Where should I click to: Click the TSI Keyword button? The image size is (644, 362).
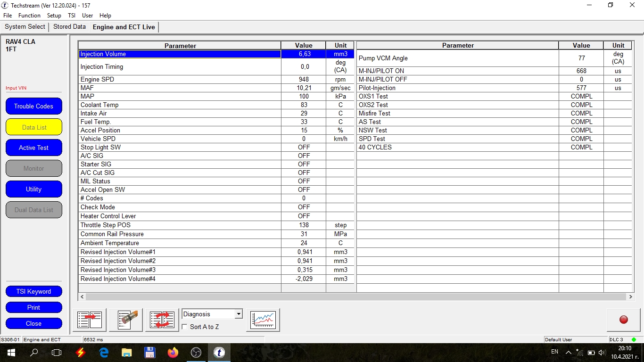(34, 291)
